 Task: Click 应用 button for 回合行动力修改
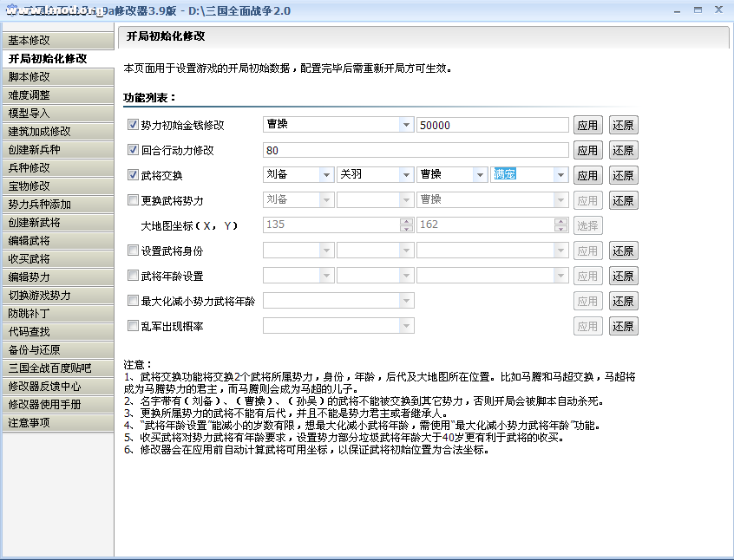coord(587,150)
